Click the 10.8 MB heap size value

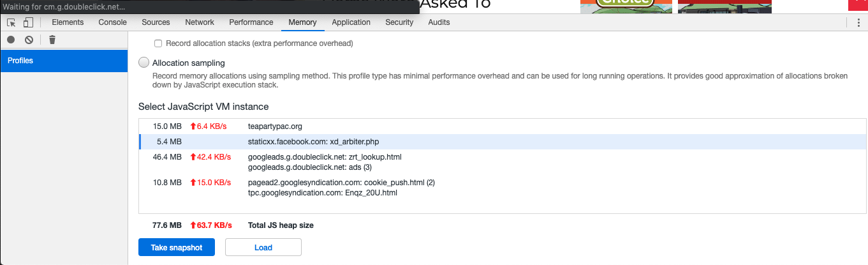(x=167, y=183)
